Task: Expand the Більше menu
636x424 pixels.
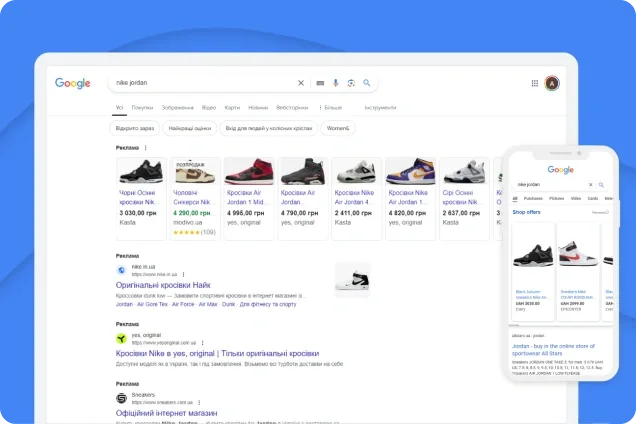Action: click(330, 108)
